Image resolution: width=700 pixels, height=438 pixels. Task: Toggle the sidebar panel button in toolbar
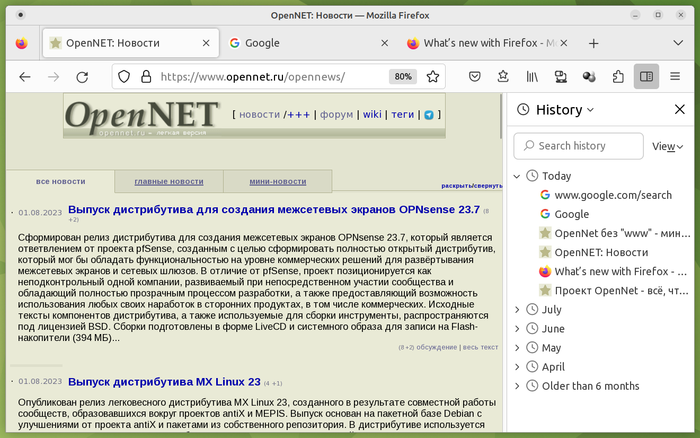[x=647, y=76]
